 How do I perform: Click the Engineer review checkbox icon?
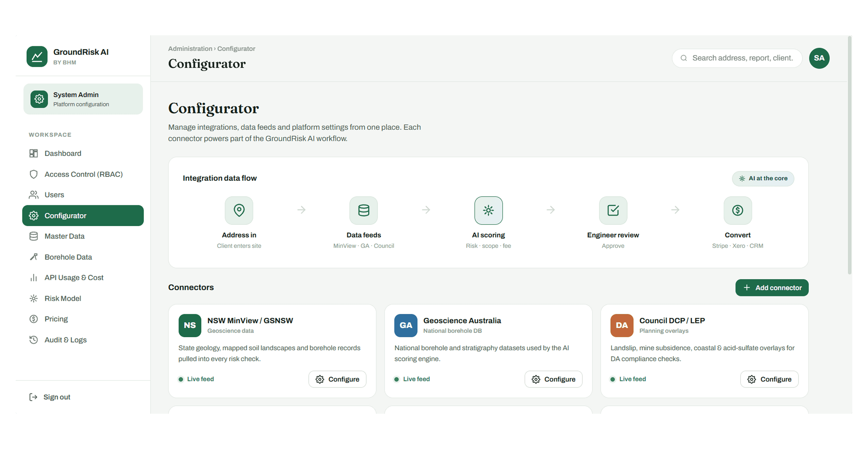613,210
